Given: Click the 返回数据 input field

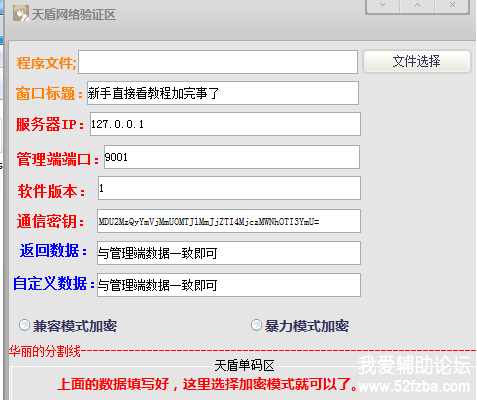Looking at the screenshot, I should tap(229, 253).
